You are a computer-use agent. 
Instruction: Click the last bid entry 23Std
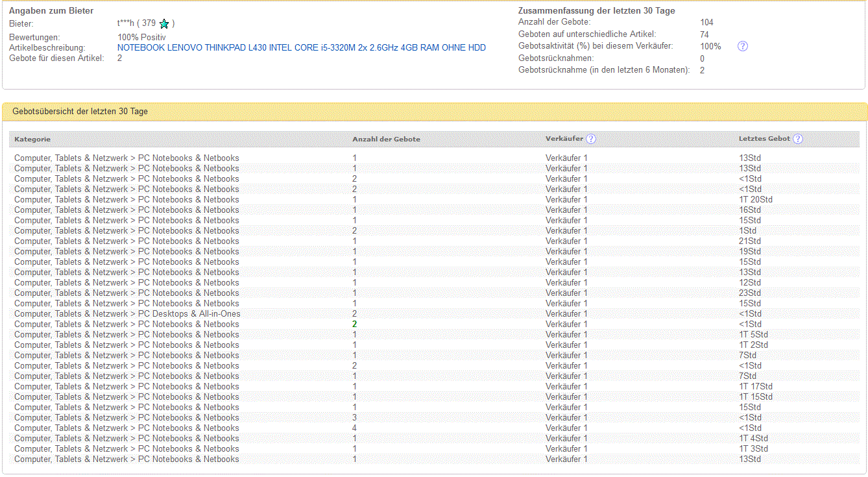749,293
